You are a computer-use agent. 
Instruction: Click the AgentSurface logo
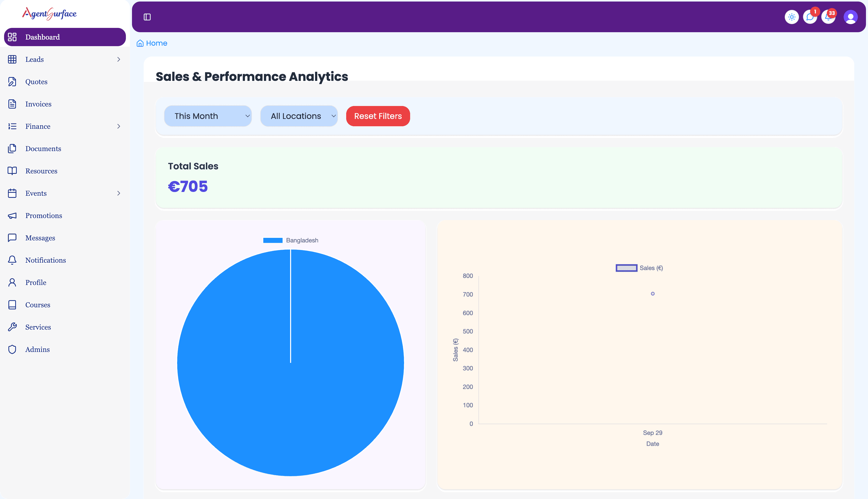49,13
